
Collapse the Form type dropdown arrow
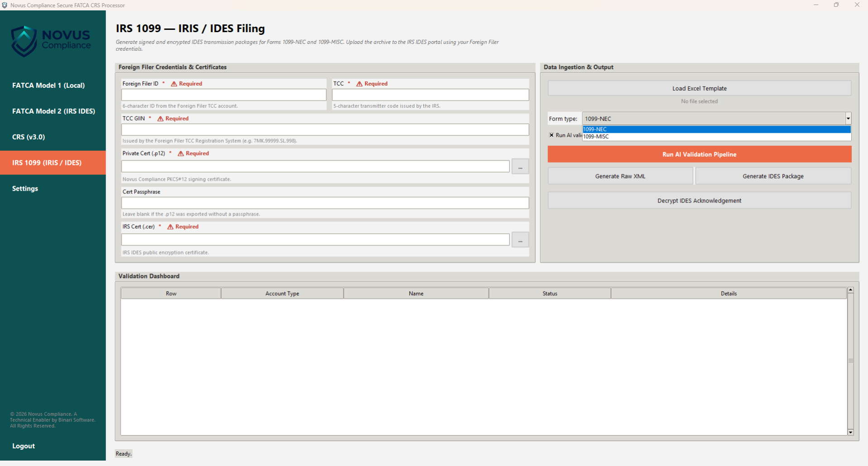848,119
